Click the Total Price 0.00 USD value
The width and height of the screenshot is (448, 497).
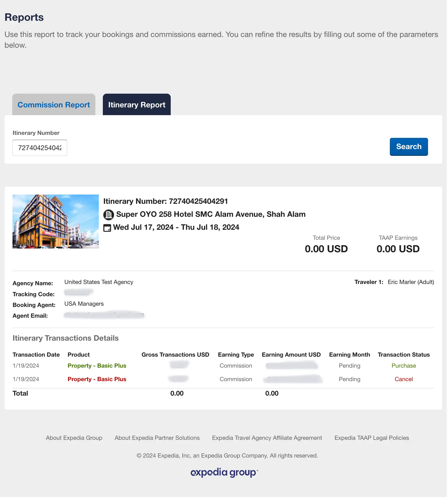[326, 249]
